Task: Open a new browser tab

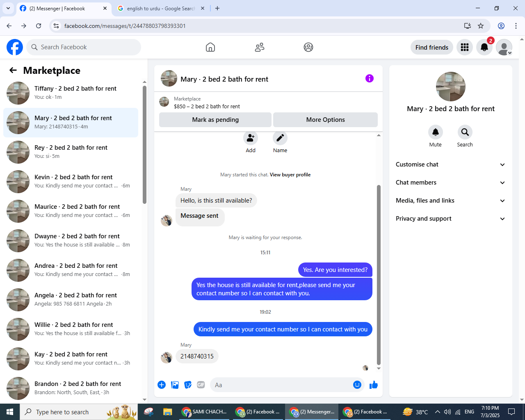Action: (x=217, y=8)
